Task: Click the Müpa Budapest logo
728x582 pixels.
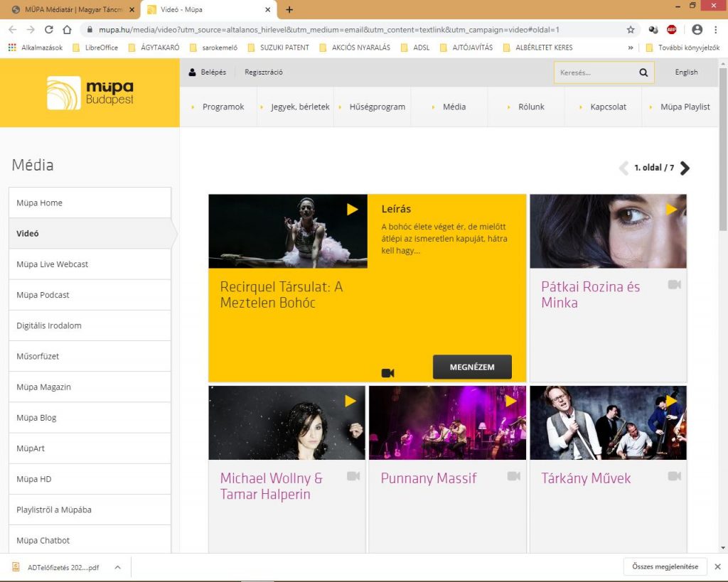Action: [x=90, y=93]
